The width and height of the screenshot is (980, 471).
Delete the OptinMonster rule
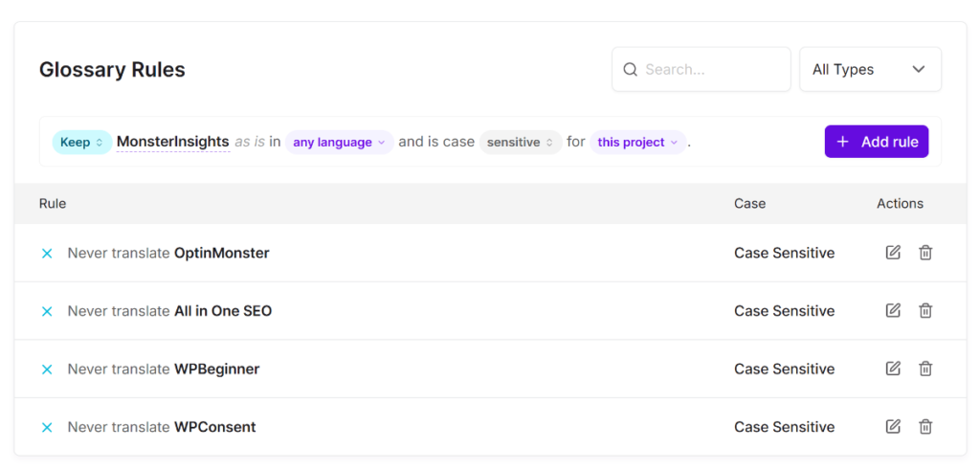[x=925, y=253]
